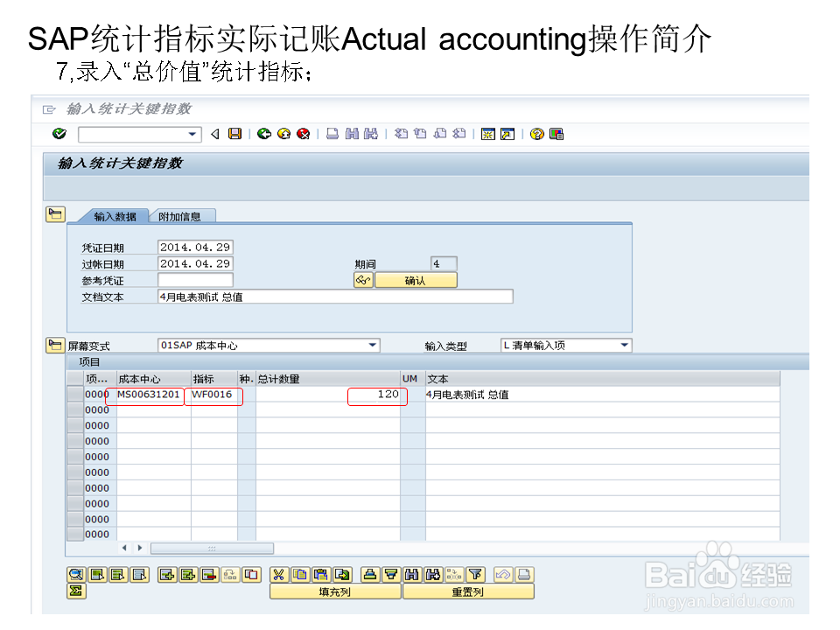
Task: Open the window menu icon beside title
Action: point(49,109)
